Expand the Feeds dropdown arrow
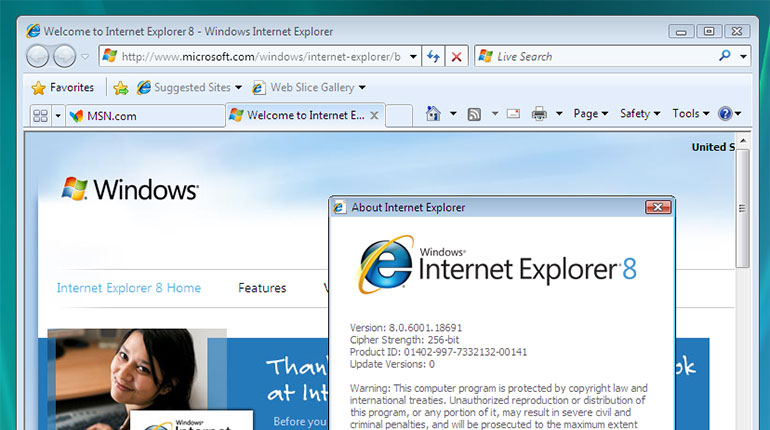The width and height of the screenshot is (770, 430). click(495, 114)
